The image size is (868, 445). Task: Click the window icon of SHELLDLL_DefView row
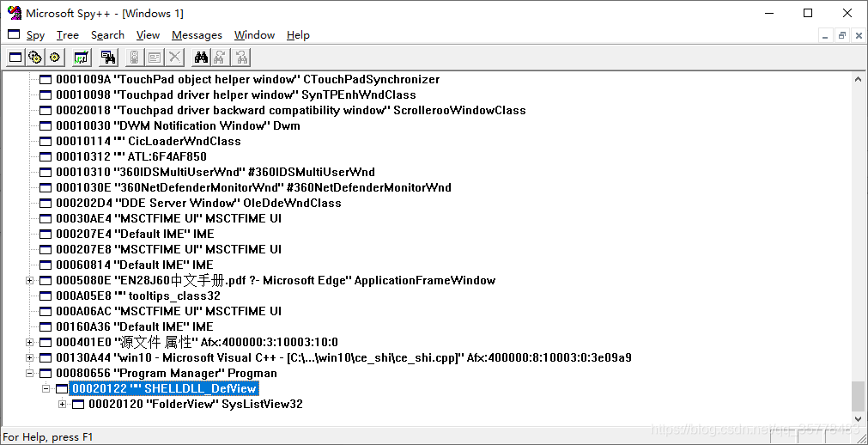pos(62,389)
